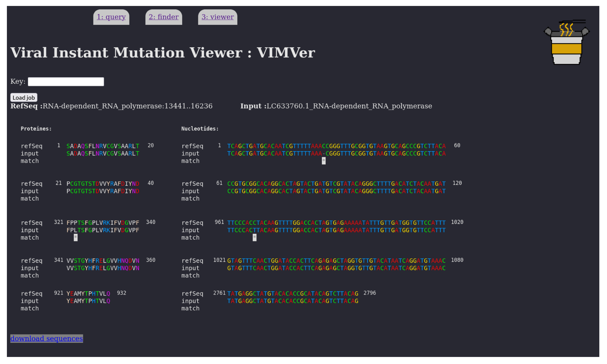Select the mutation marker in nucleotide block 961-1020

pyautogui.click(x=255, y=237)
